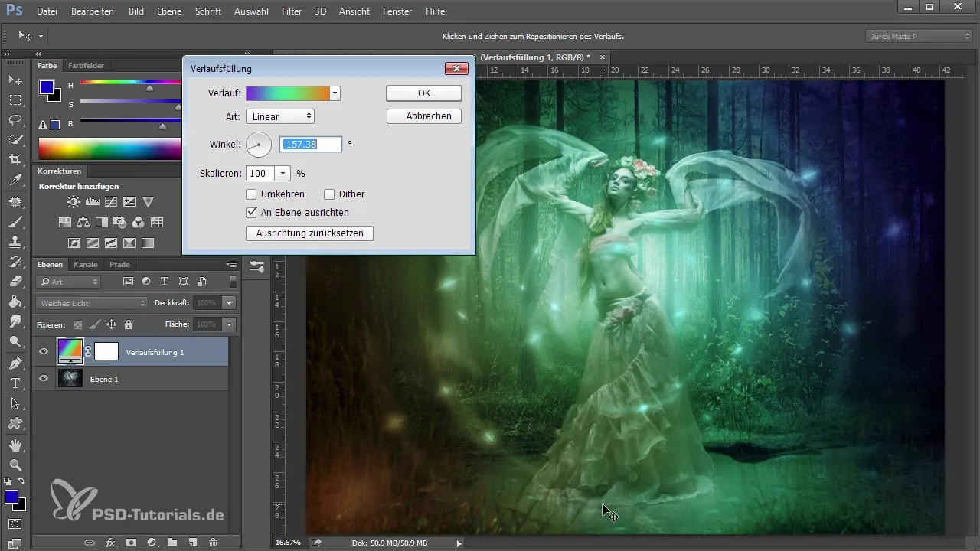Select the Hand tool
Screen dimensions: 980x551
15,445
